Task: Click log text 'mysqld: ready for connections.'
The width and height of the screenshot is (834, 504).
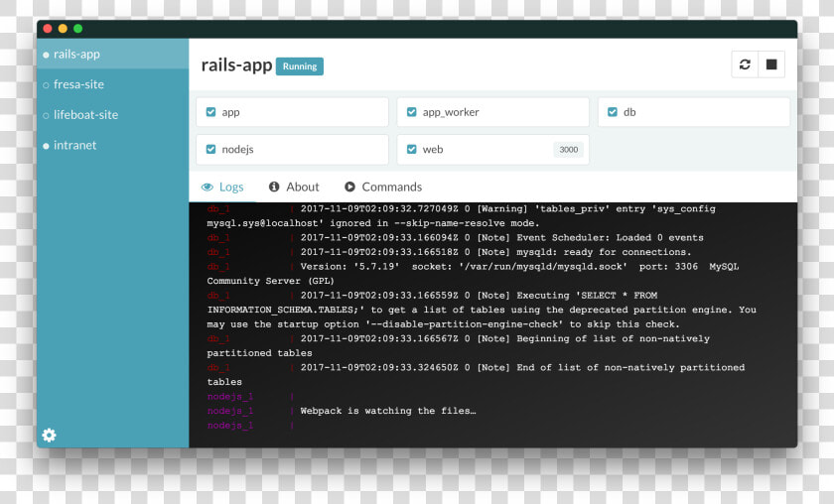Action: point(604,252)
